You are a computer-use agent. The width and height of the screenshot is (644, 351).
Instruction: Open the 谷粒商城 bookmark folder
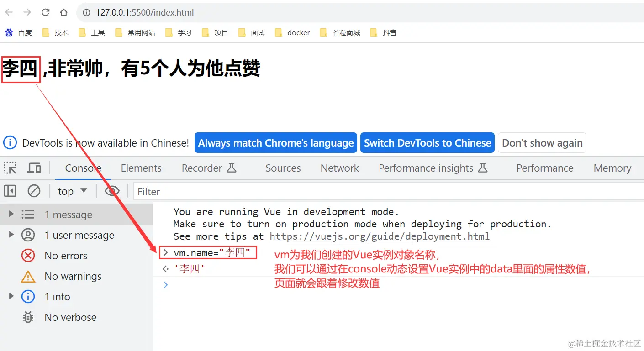point(340,32)
